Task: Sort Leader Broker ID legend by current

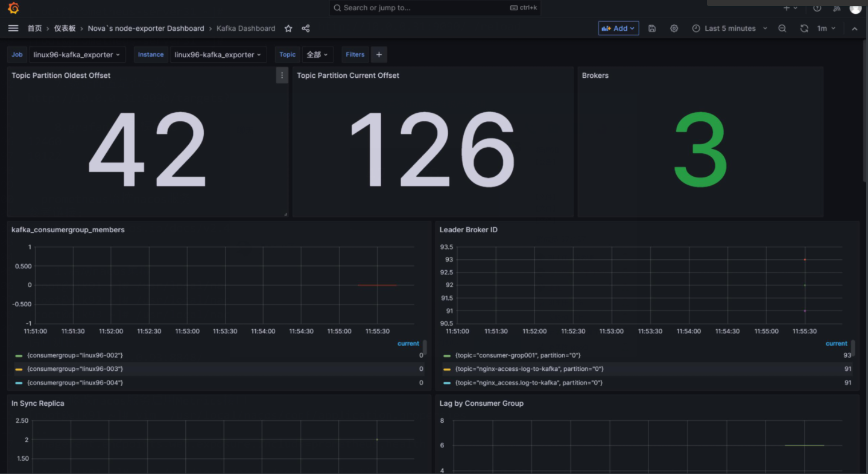Action: (x=837, y=343)
